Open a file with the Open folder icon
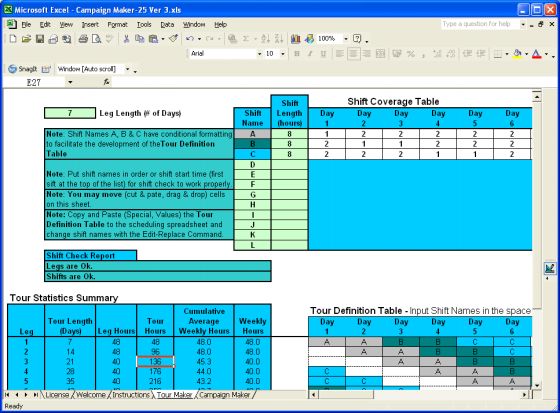Viewport: 560px width, 413px height. pyautogui.click(x=26, y=39)
